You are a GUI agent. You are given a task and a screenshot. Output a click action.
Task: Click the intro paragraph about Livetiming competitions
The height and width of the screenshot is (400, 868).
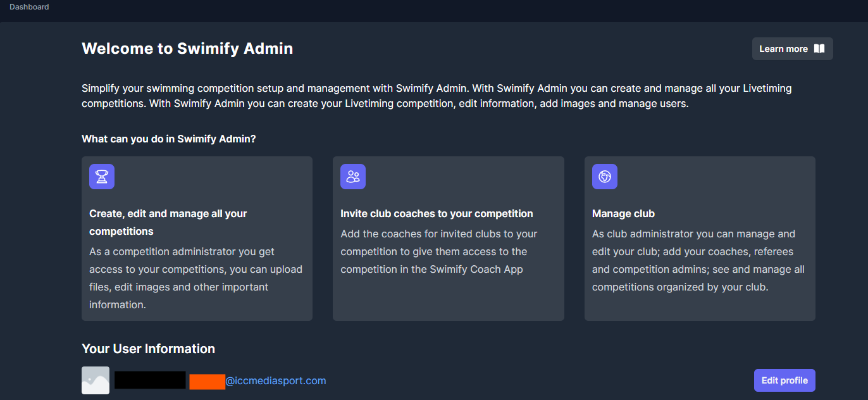tap(437, 96)
